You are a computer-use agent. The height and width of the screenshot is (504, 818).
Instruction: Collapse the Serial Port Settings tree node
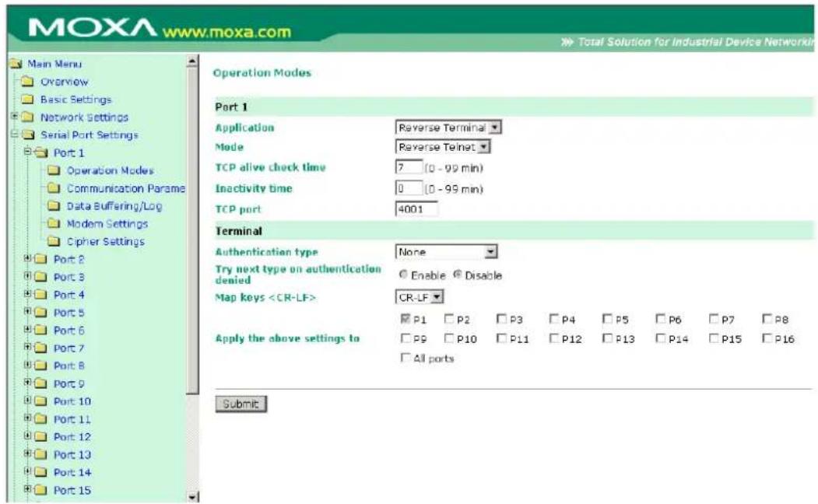pos(15,134)
